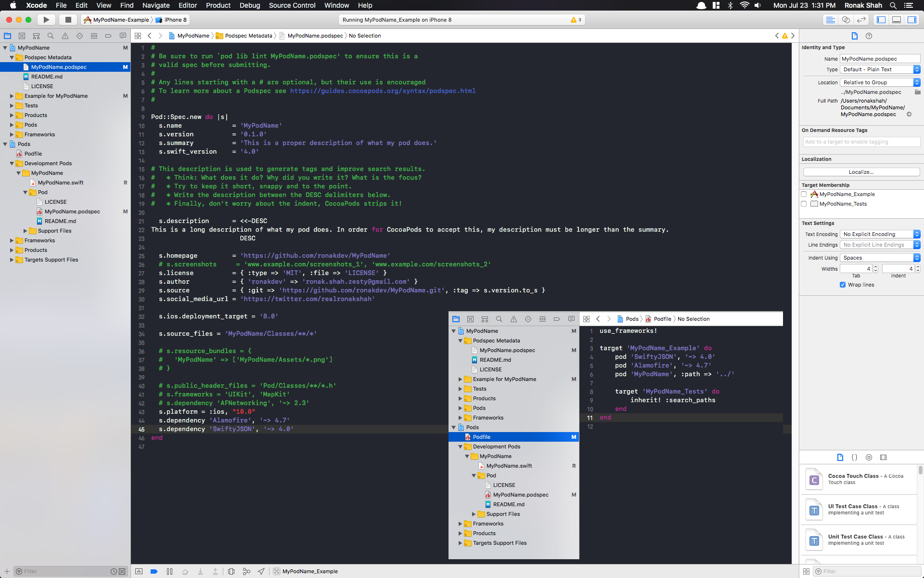
Task: Open the Product menu
Action: point(218,5)
